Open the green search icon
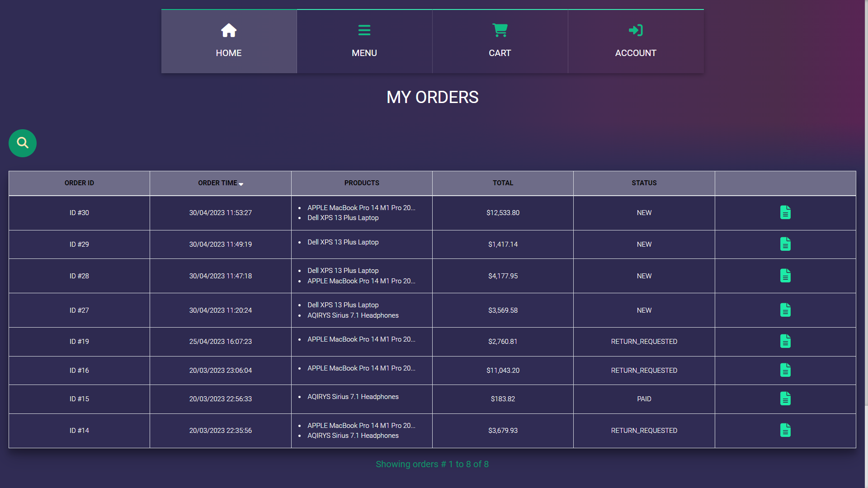The image size is (868, 488). pos(22,143)
